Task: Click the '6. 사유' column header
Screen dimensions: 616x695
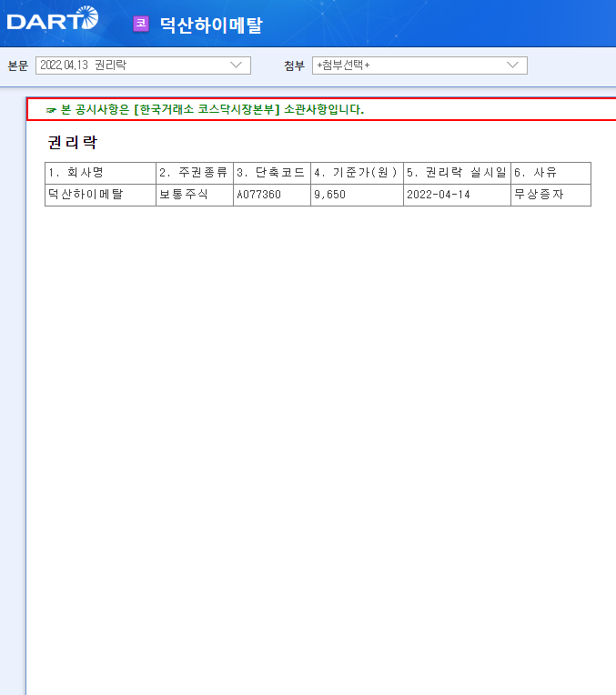Action: 550,173
